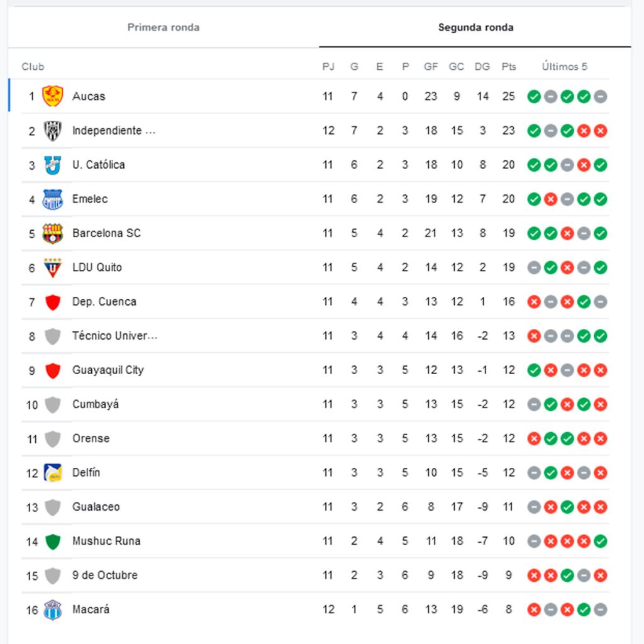
Task: Select the U. Católica blue U logo
Action: (53, 165)
